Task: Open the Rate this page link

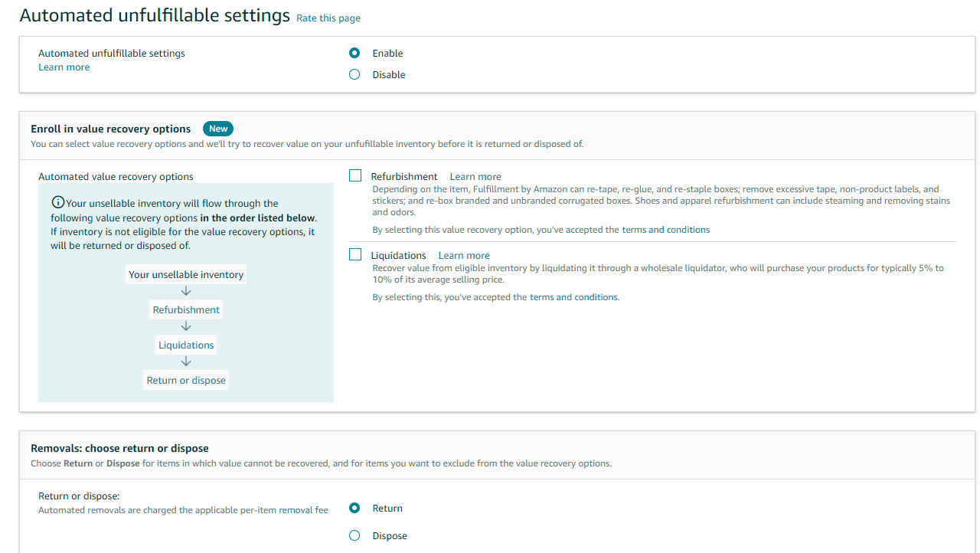Action: tap(328, 18)
